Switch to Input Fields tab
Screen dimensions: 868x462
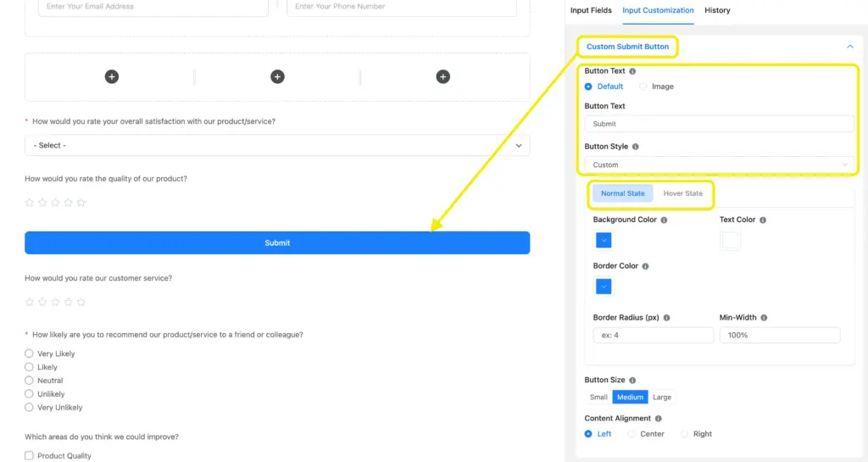tap(591, 10)
